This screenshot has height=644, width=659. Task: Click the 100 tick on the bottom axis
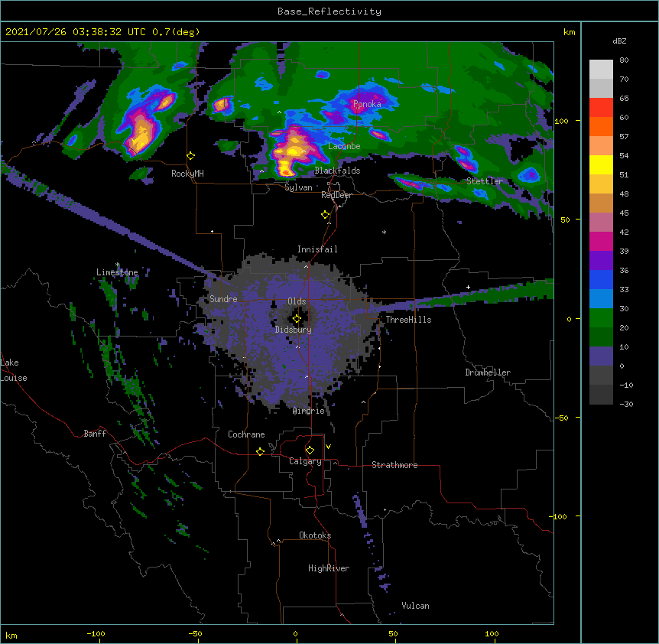[x=492, y=633]
